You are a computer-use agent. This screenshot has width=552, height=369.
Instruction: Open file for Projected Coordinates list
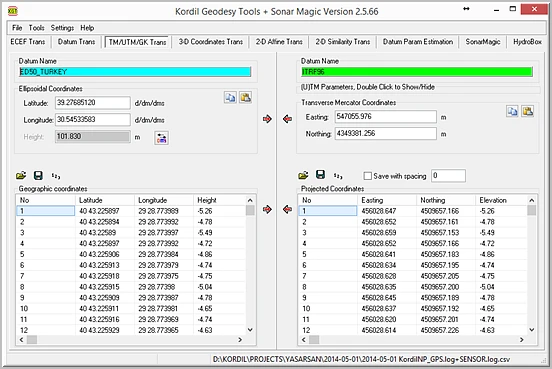[303, 175]
